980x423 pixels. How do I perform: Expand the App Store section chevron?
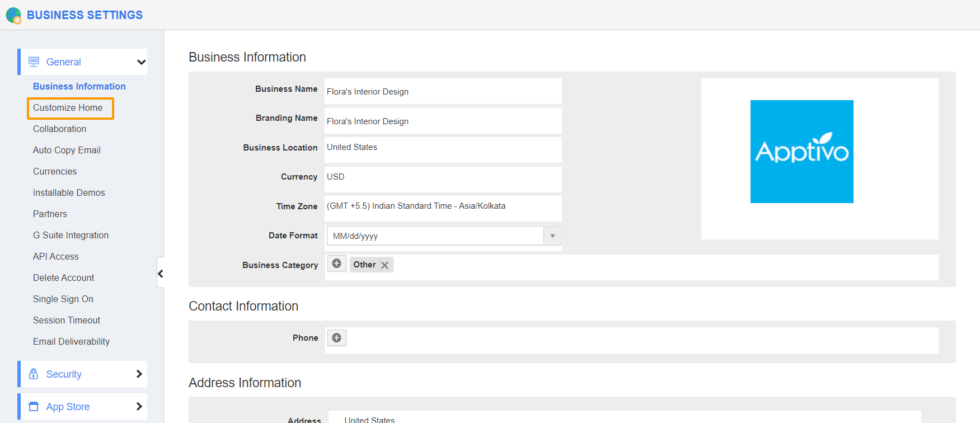point(139,406)
